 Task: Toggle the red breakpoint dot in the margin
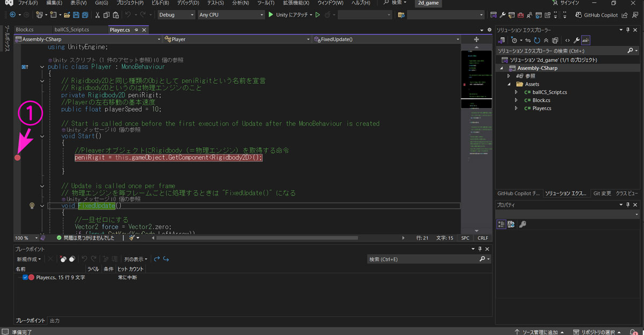tap(18, 157)
